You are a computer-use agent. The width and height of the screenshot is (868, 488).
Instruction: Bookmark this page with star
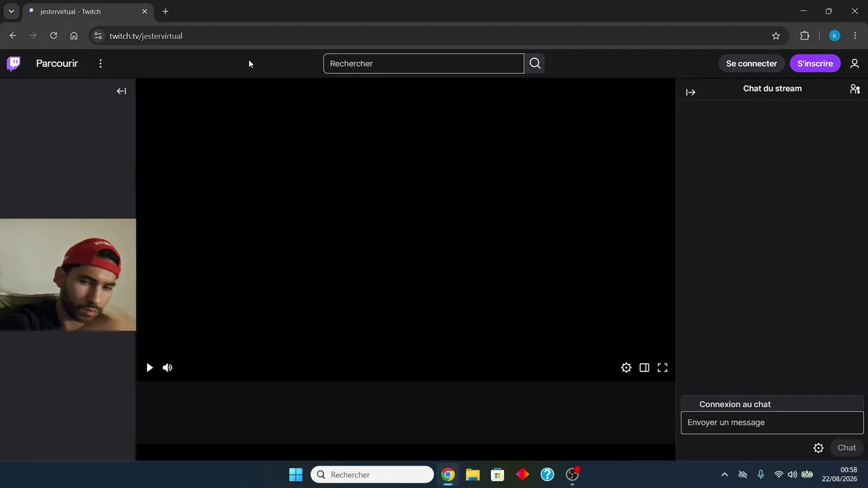pyautogui.click(x=776, y=36)
